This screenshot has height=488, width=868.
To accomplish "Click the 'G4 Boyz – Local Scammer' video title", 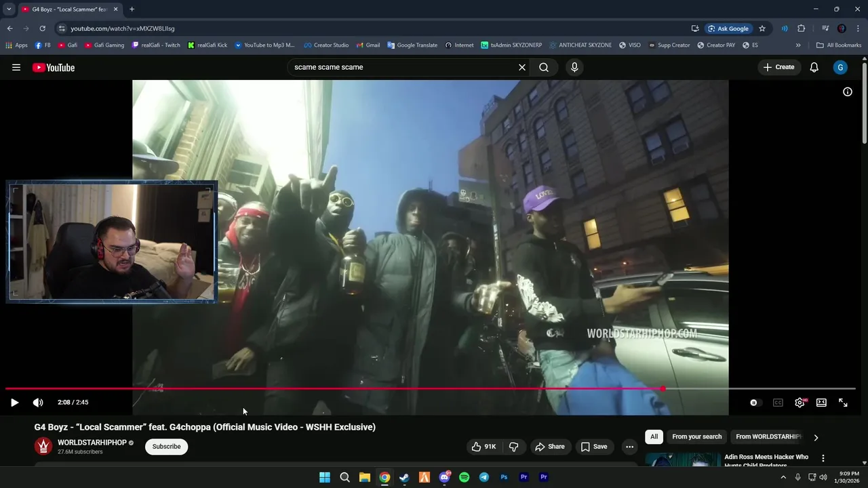I will coord(205,427).
